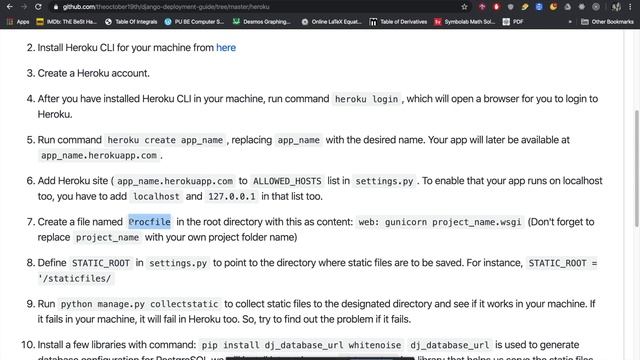
Task: Open the triangle Drive-style extension icon
Action: 567,7
